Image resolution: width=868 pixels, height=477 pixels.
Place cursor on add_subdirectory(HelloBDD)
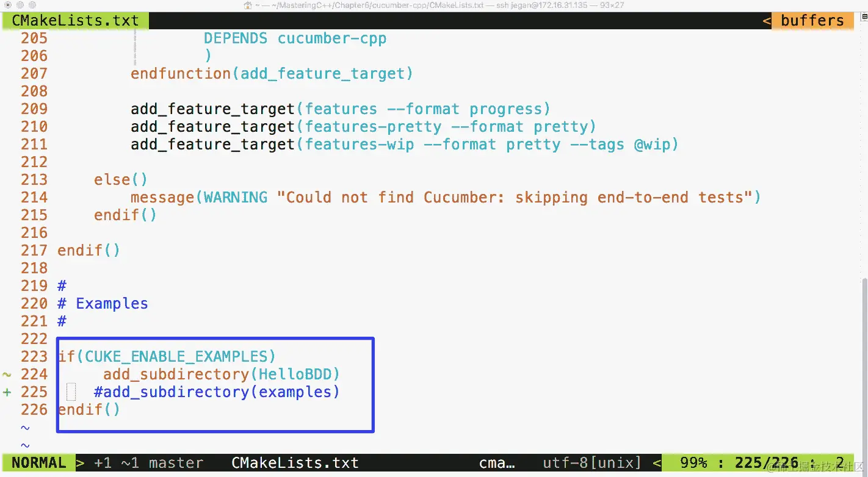click(x=221, y=374)
